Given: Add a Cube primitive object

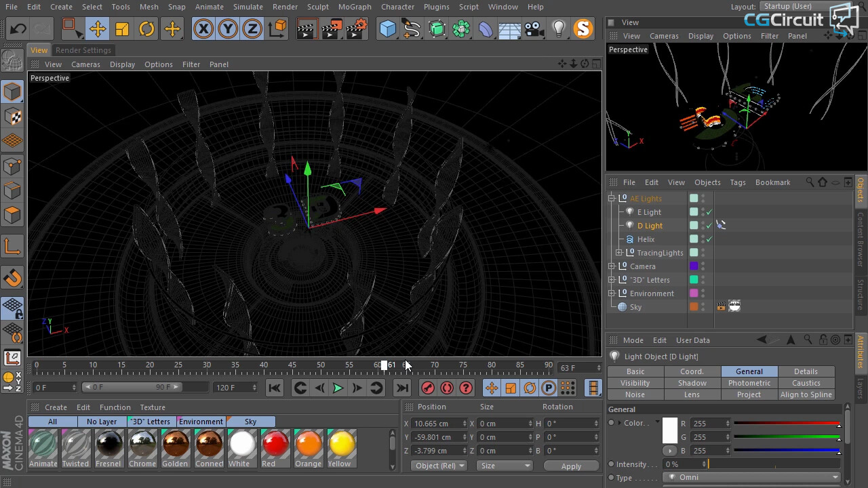Looking at the screenshot, I should click(x=387, y=28).
